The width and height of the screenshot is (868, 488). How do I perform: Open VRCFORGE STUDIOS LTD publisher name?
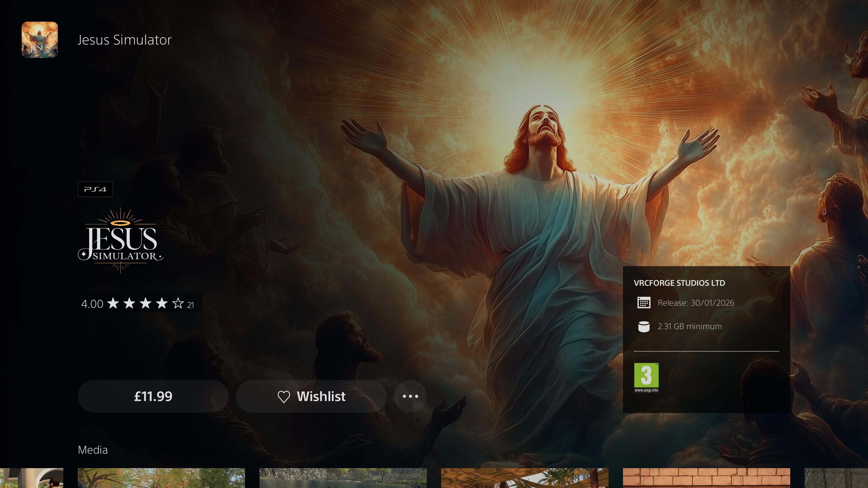679,283
